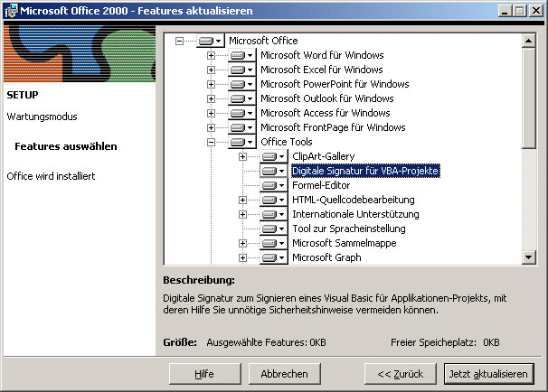Select Digitale Signatur für VBA-Projekte item
The height and width of the screenshot is (392, 548).
[365, 171]
